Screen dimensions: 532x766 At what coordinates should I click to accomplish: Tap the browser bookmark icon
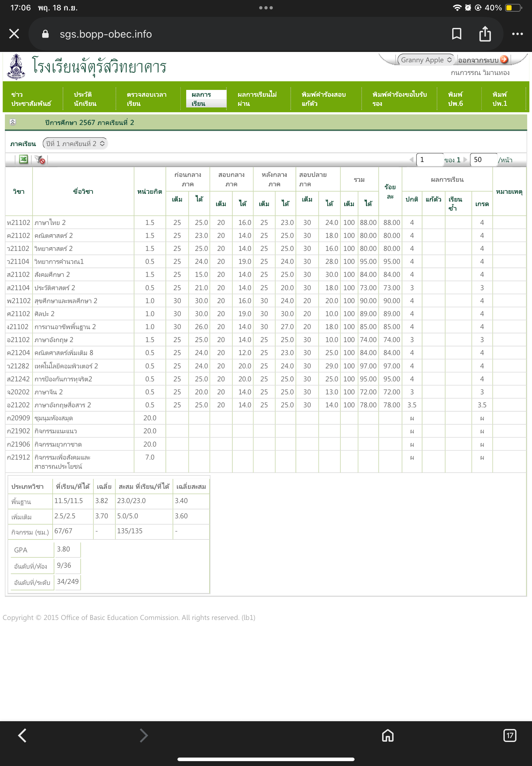(456, 34)
